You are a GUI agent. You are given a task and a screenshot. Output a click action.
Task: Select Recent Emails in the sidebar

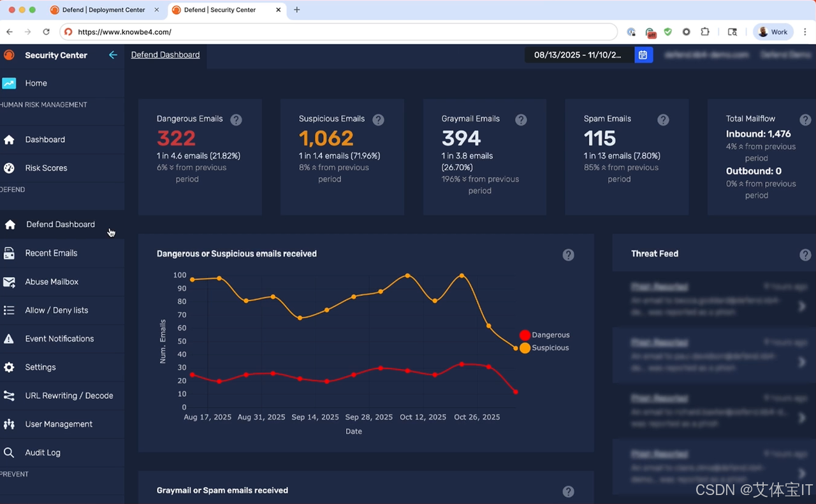coord(51,253)
